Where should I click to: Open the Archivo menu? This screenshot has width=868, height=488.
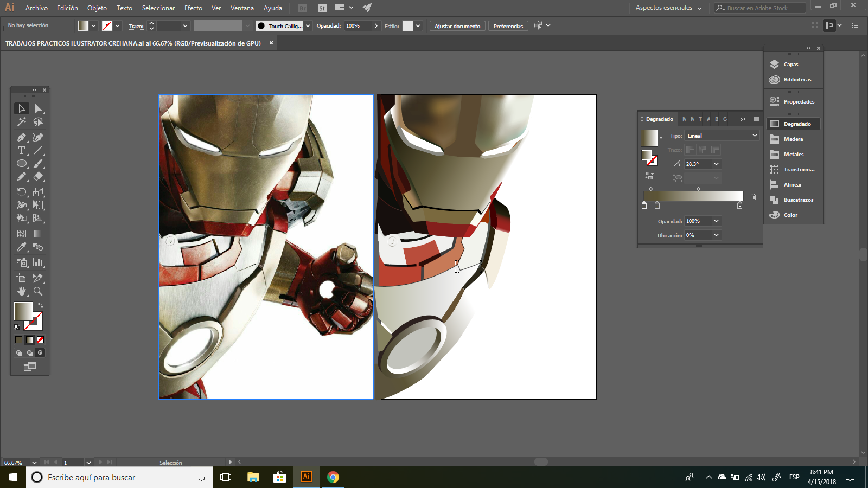coord(36,8)
